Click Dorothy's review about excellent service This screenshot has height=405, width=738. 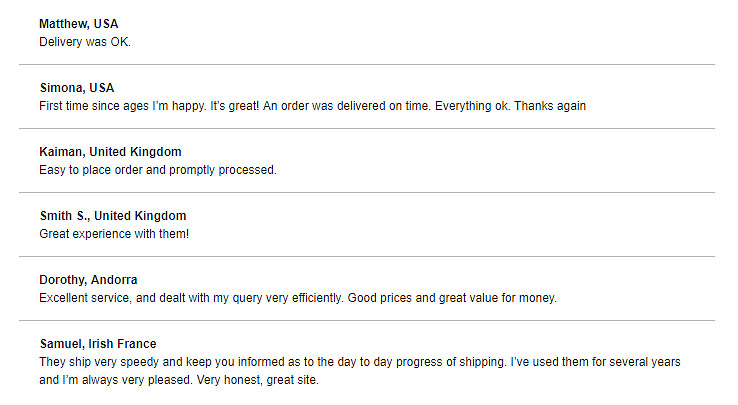coord(298,298)
